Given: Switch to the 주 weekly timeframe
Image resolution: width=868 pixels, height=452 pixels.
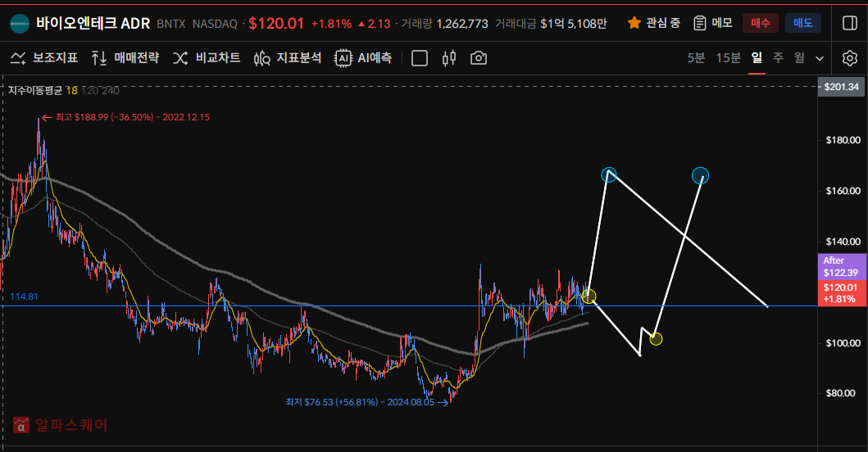Looking at the screenshot, I should point(778,57).
